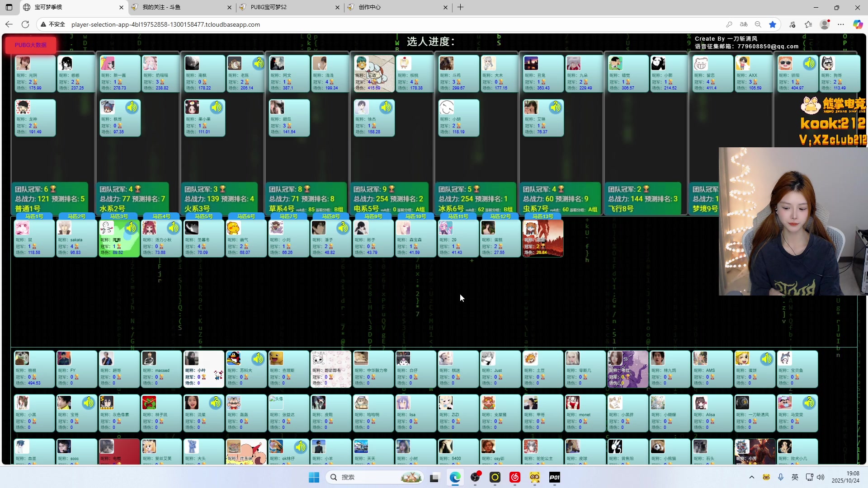The image size is (868, 488).
Task: Click the translate page icon in address bar
Action: click(x=744, y=24)
